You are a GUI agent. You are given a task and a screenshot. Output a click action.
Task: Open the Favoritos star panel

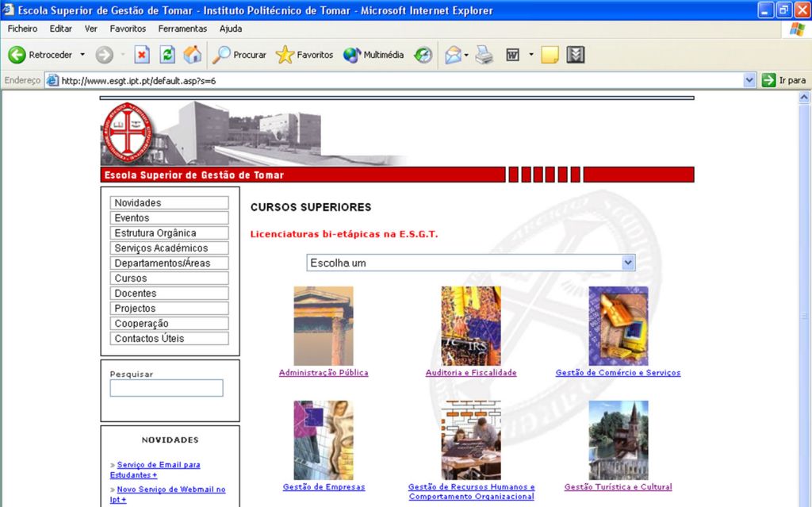(304, 55)
